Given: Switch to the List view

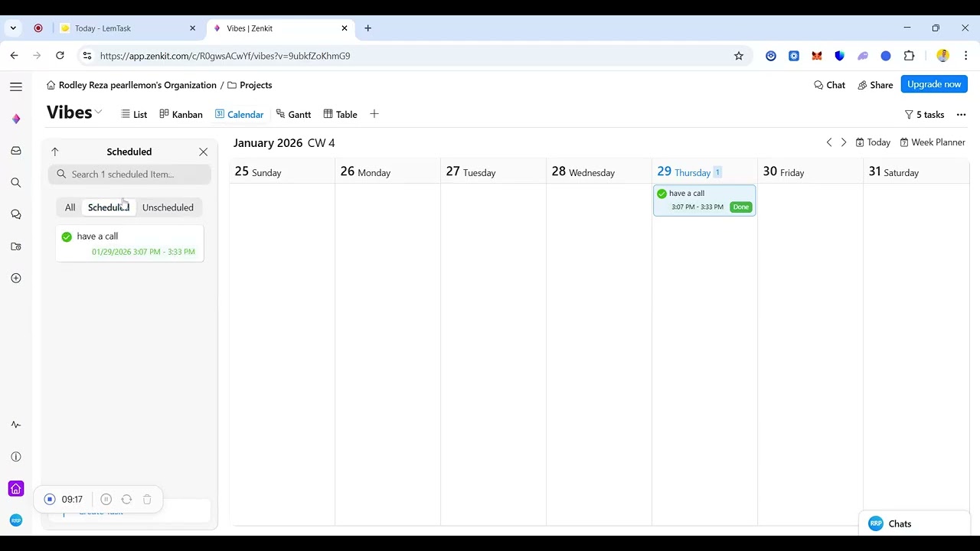Looking at the screenshot, I should click(134, 114).
